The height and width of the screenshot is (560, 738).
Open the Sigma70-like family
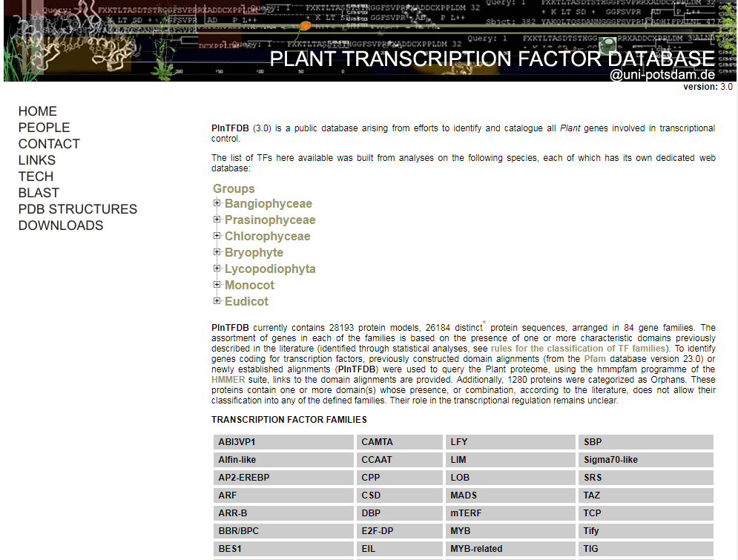646,460
